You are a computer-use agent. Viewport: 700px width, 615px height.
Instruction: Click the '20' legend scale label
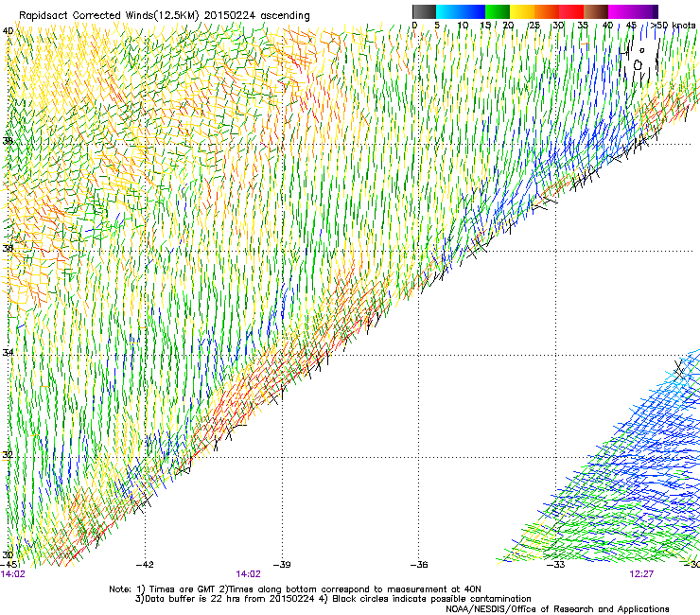[x=508, y=25]
